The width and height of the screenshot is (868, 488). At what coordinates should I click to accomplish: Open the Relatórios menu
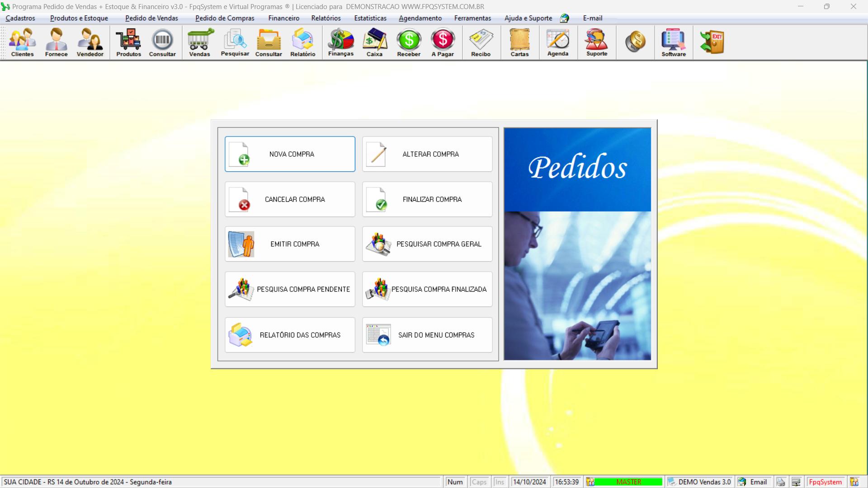tap(326, 18)
